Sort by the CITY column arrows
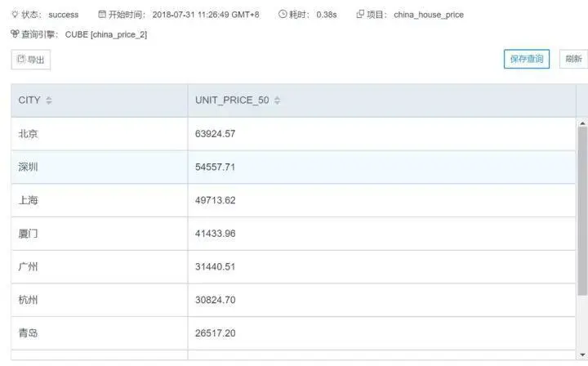Viewport: 588px width, 366px height. pos(49,100)
